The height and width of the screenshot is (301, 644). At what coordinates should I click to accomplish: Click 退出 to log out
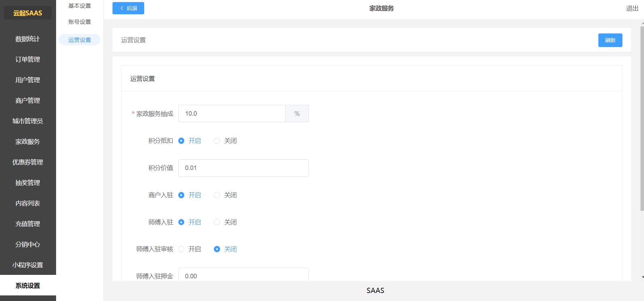[x=632, y=8]
